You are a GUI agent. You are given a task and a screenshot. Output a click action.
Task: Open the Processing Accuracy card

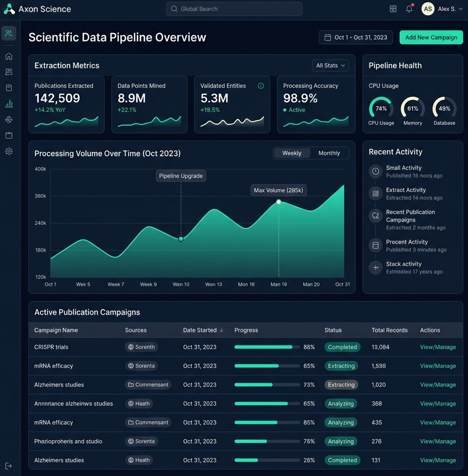click(x=316, y=104)
